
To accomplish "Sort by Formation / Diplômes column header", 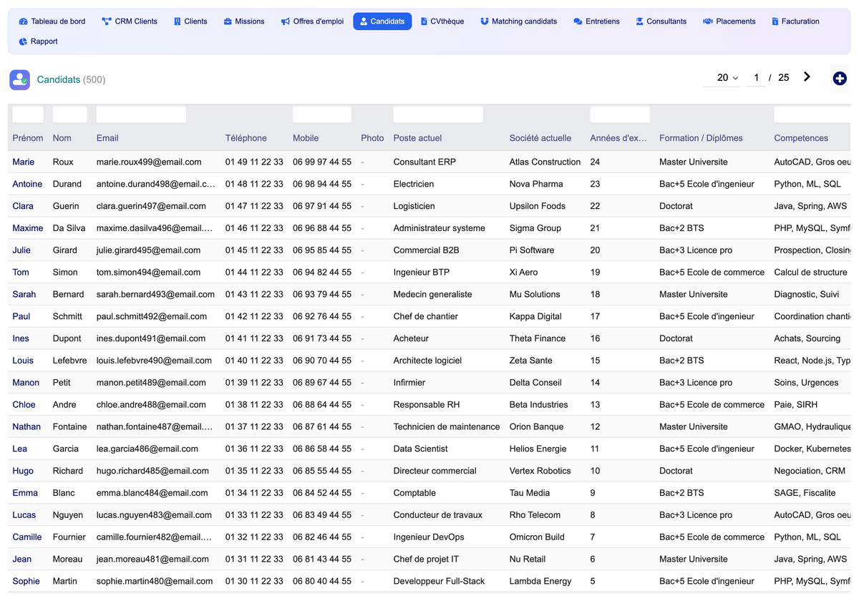I will point(701,138).
